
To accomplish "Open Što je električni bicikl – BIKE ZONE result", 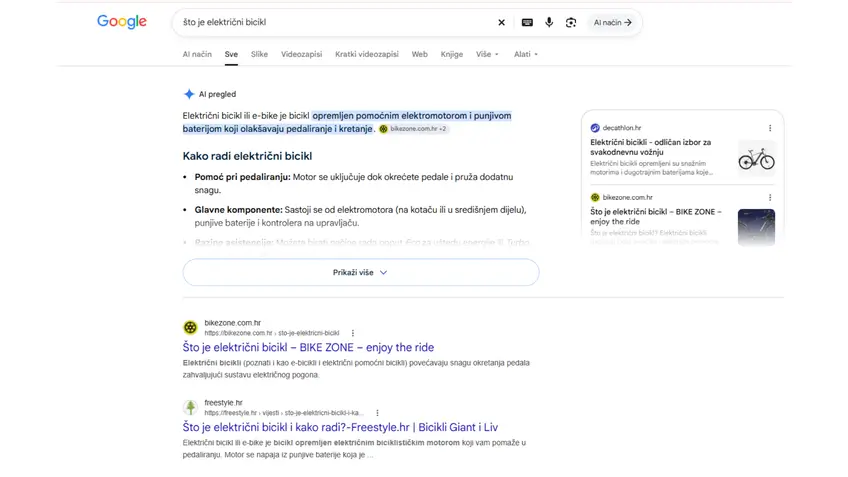I will pyautogui.click(x=308, y=347).
